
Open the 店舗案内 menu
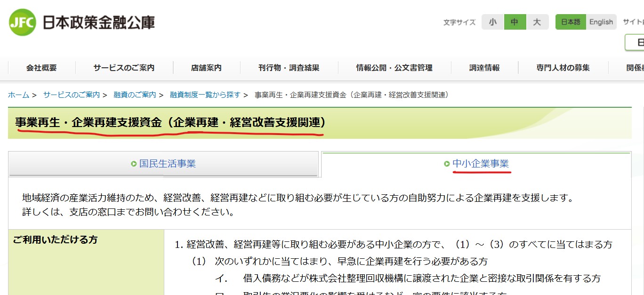point(206,68)
